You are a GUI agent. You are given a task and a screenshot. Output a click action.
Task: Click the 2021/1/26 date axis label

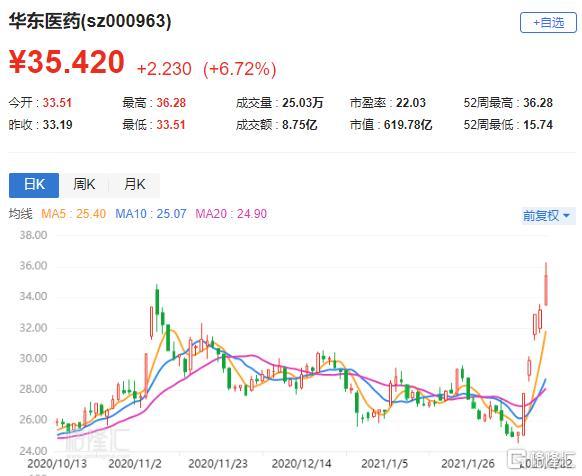(468, 464)
